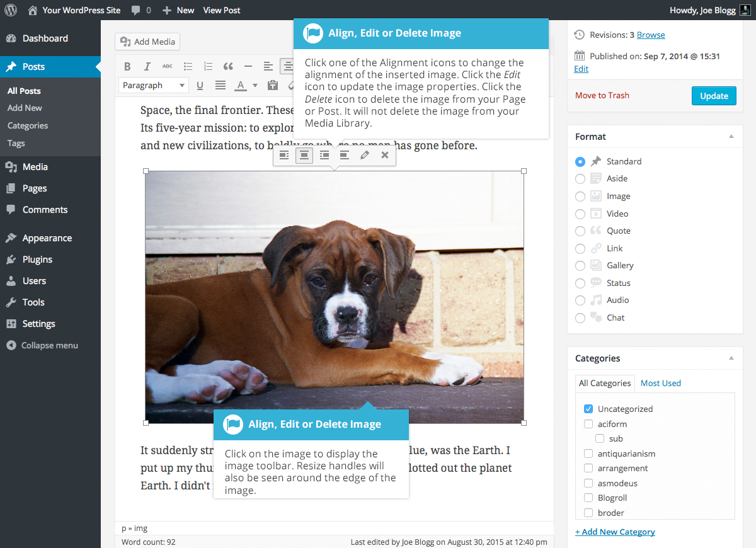Justify the text alignment
The image size is (756, 548).
(220, 85)
